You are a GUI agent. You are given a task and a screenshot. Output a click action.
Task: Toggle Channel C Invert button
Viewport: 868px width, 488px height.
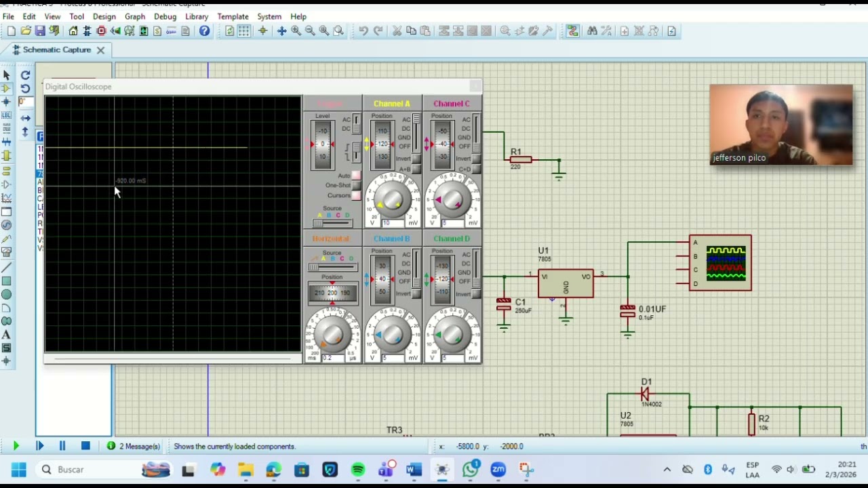coord(477,159)
